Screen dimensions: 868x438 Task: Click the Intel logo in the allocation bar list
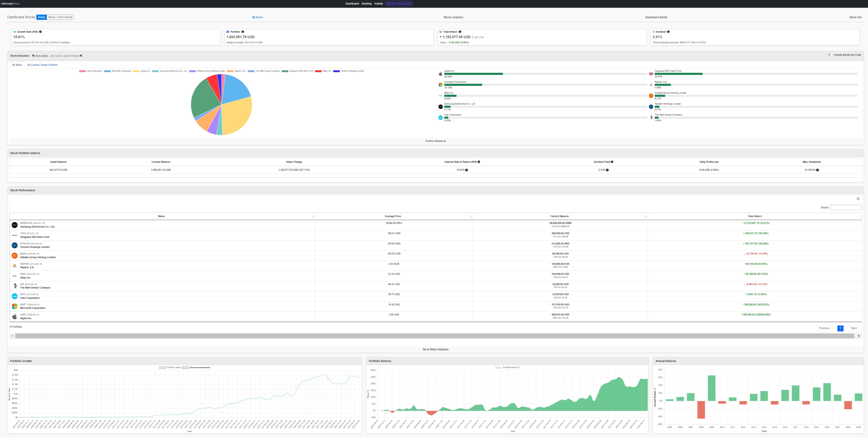441,118
